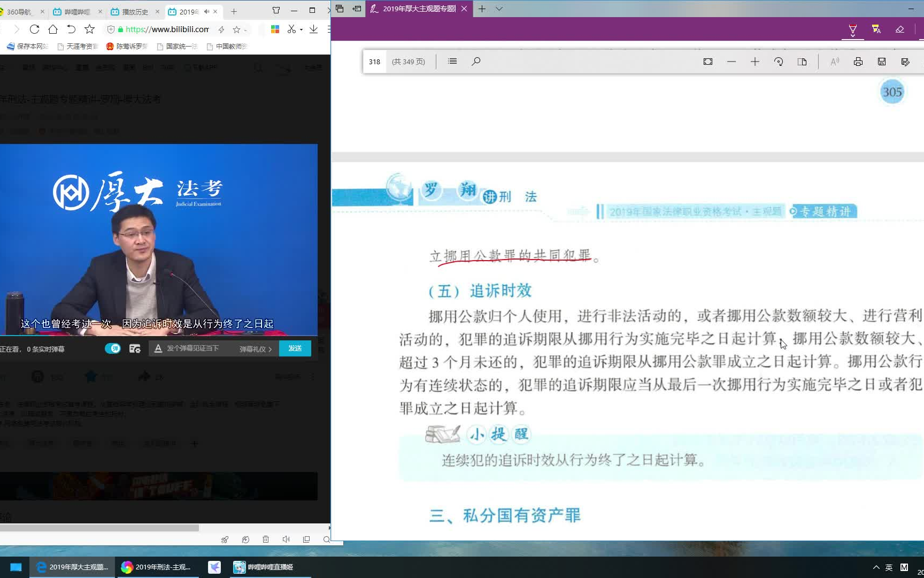Show the tabs you've set aside in Edge
Viewport: 924px width, 578px height.
point(340,9)
